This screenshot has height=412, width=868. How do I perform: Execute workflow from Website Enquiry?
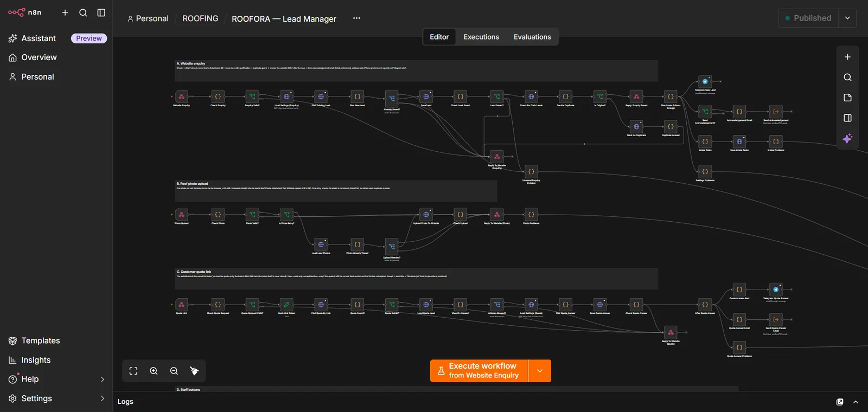479,371
